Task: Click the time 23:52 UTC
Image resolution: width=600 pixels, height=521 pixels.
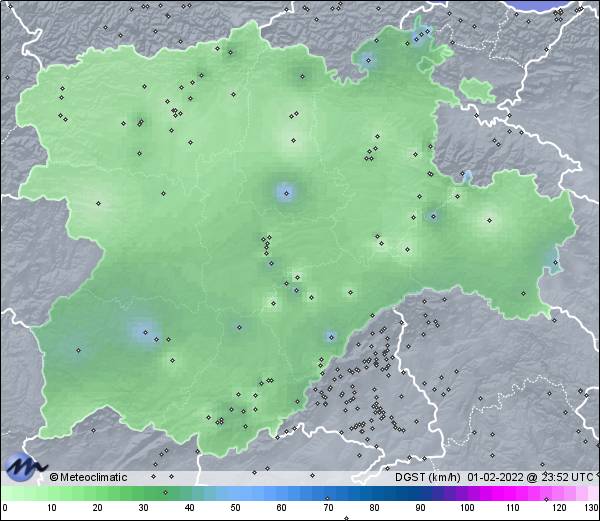Action: (565, 477)
